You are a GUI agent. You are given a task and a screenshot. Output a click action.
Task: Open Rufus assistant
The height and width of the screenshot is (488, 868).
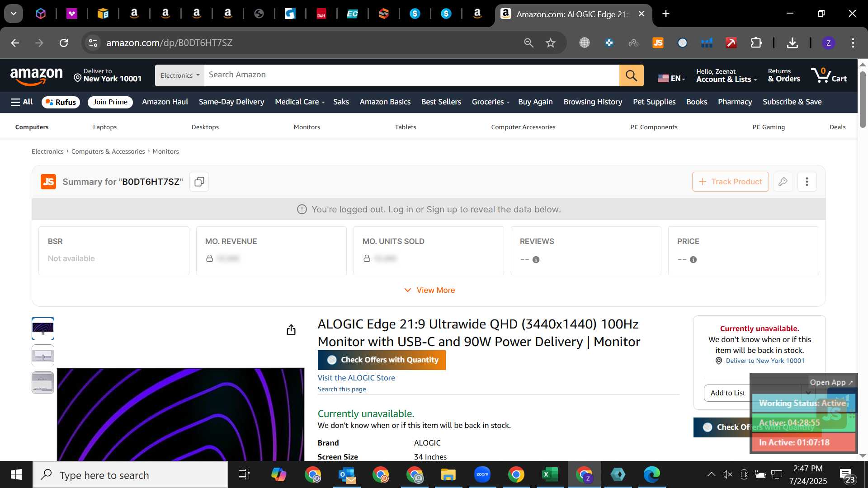click(x=61, y=102)
